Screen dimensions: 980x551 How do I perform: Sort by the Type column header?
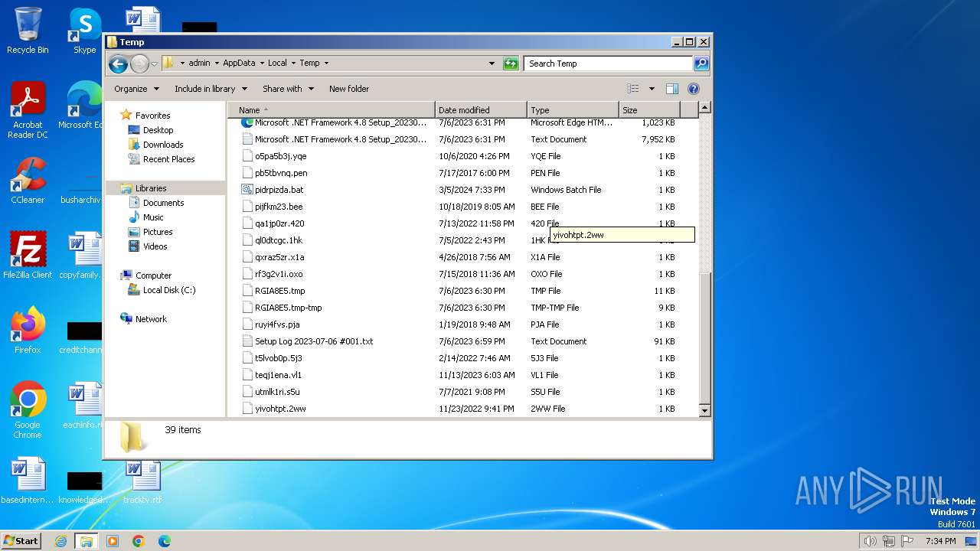573,110
